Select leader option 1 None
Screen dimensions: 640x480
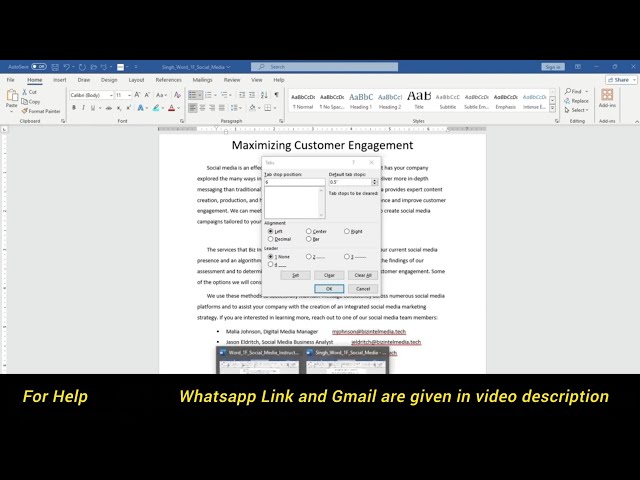(271, 256)
